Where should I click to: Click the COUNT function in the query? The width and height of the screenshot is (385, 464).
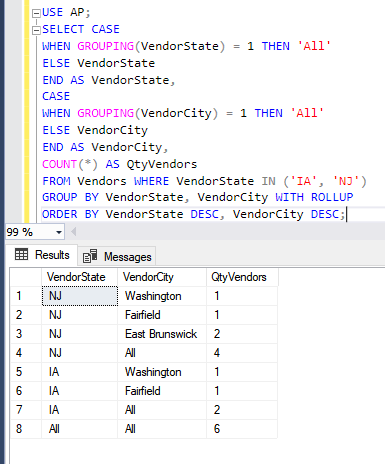point(60,164)
